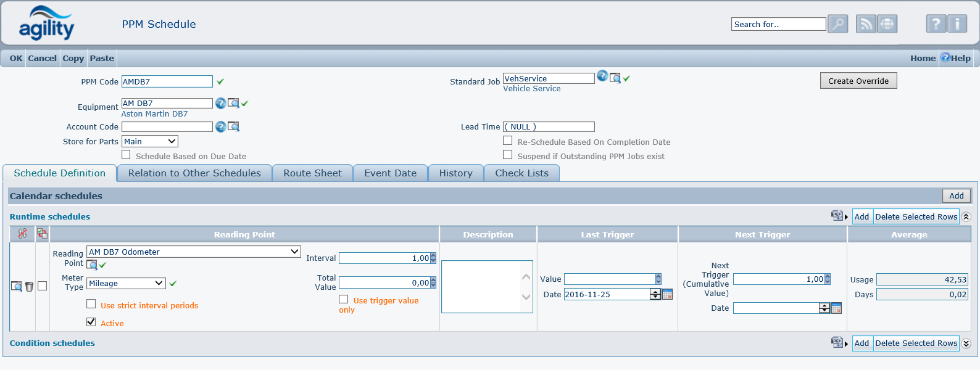Check Use strict interval periods
Image resolution: width=980 pixels, height=370 pixels.
[x=91, y=304]
